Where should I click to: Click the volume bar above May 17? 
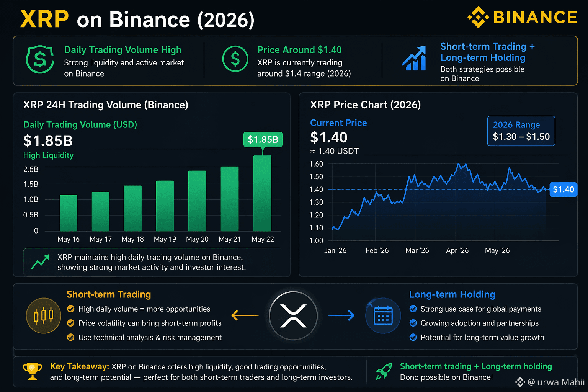pyautogui.click(x=101, y=212)
